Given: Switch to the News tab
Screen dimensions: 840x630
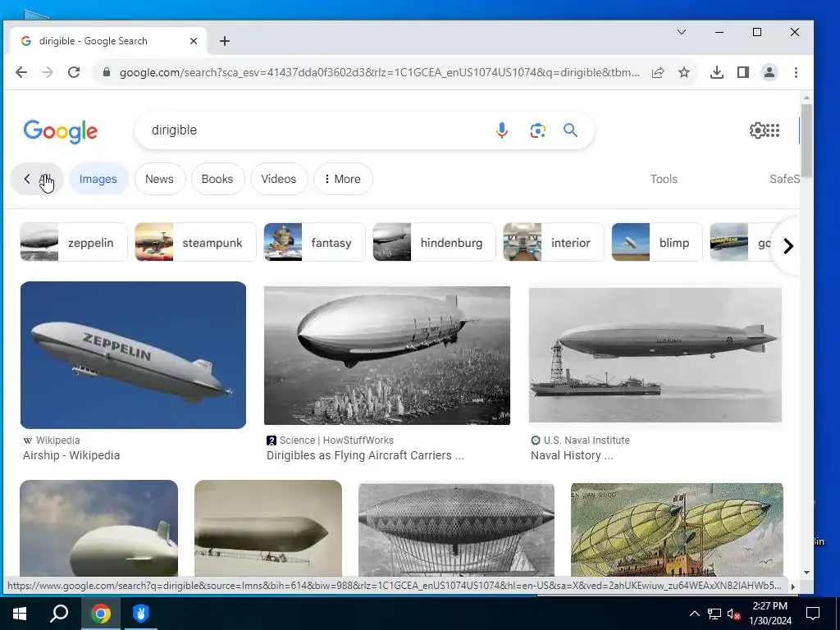Looking at the screenshot, I should click(x=160, y=179).
